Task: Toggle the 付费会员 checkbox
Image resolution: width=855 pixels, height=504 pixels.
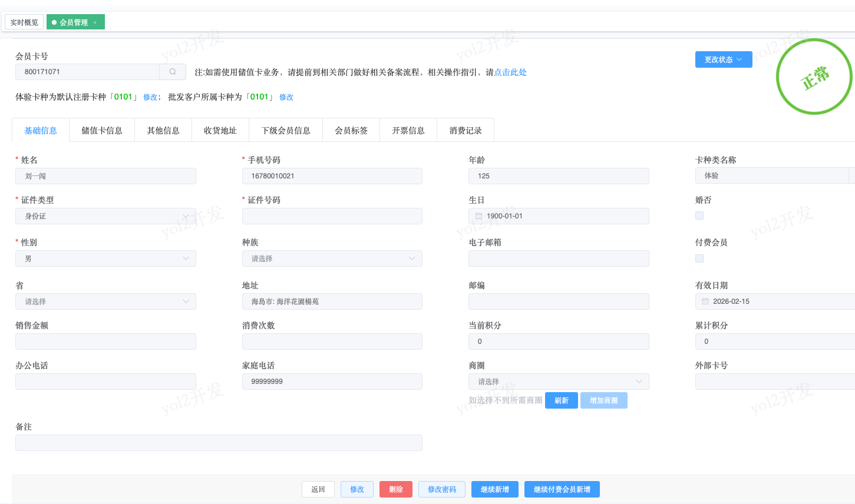Action: (699, 258)
